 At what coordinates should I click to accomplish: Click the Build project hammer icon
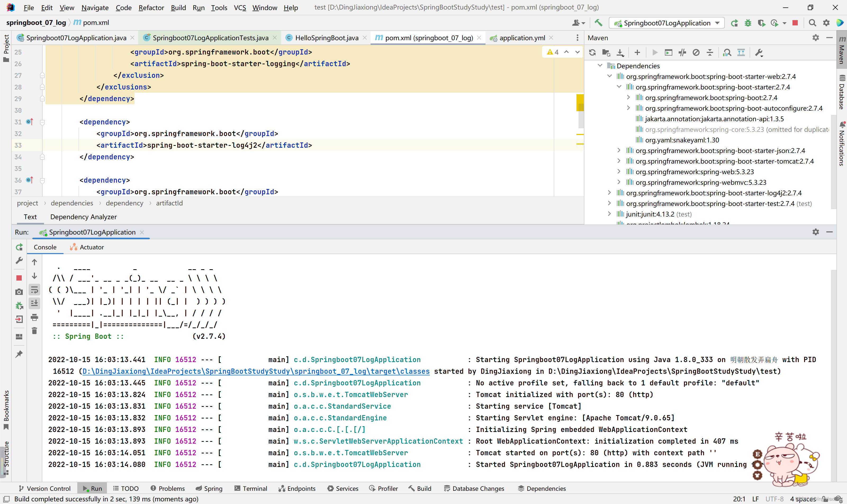(x=598, y=23)
